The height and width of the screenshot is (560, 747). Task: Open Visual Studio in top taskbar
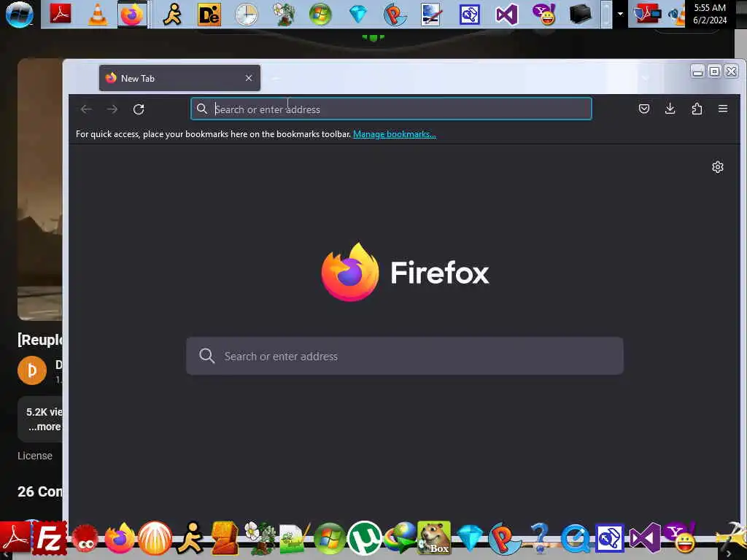pos(506,15)
